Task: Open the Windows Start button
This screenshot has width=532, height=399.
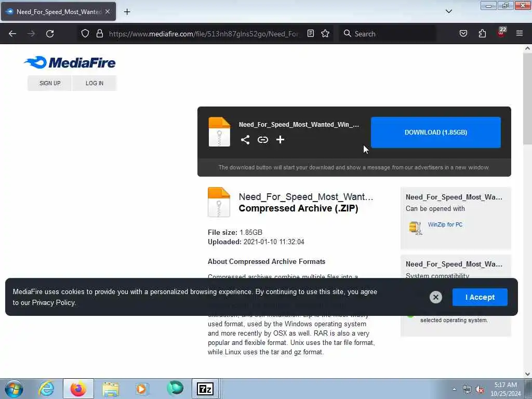Action: (14, 389)
